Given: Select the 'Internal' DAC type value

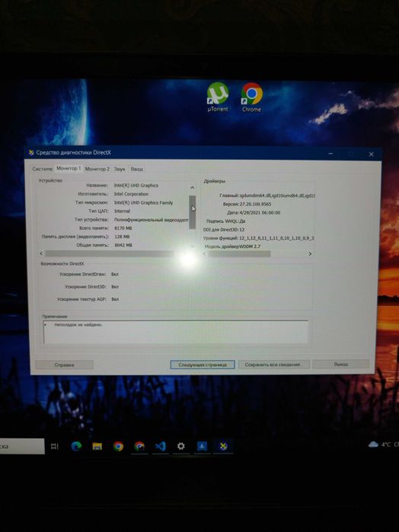Looking at the screenshot, I should 122,211.
